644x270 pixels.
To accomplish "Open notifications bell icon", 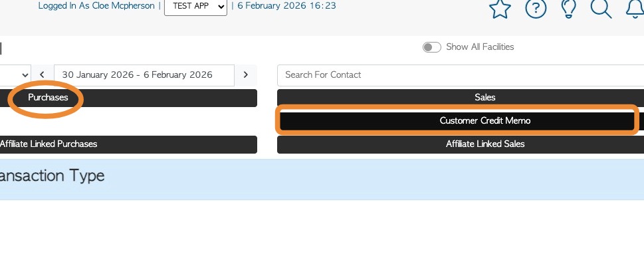I will click(635, 8).
